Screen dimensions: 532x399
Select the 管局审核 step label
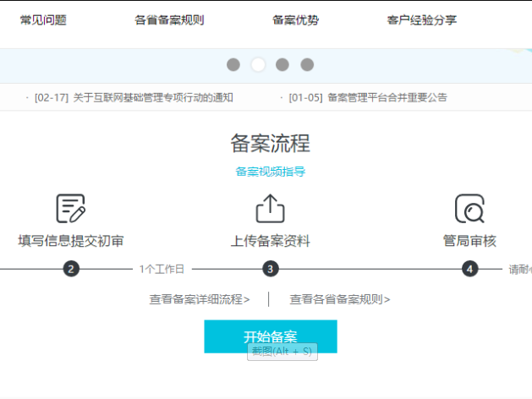tap(470, 241)
